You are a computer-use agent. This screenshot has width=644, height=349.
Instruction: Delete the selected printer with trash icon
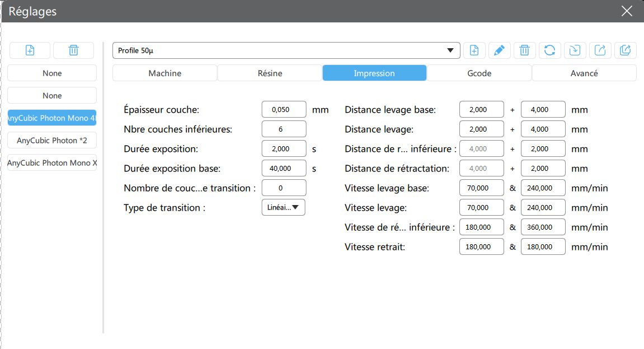point(73,50)
